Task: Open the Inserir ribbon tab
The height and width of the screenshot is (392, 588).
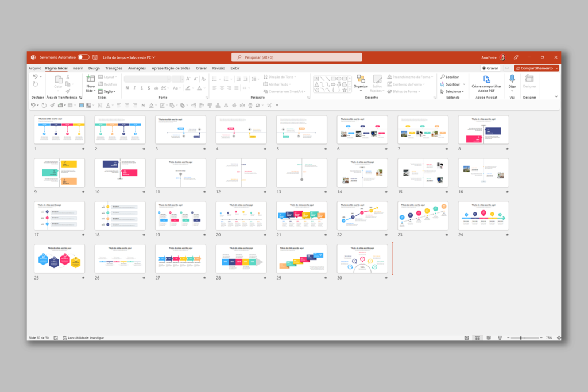Action: pyautogui.click(x=78, y=68)
